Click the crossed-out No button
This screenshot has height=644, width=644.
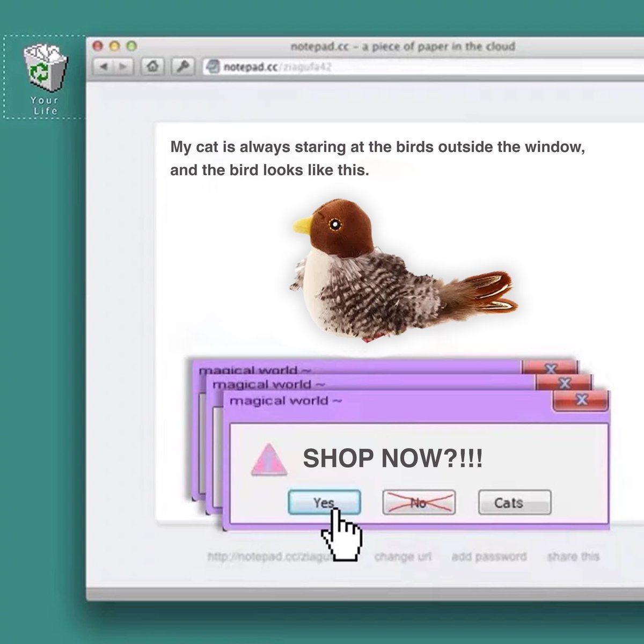[419, 503]
